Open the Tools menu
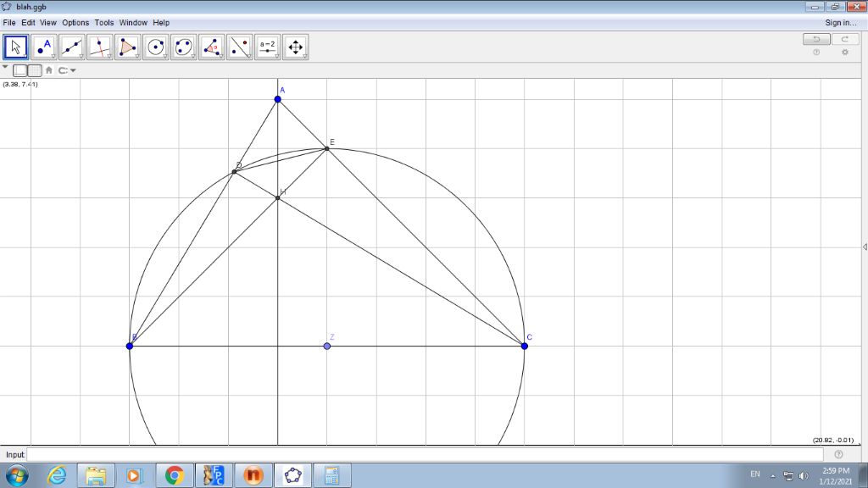Screen dimensions: 868x488 [103, 23]
